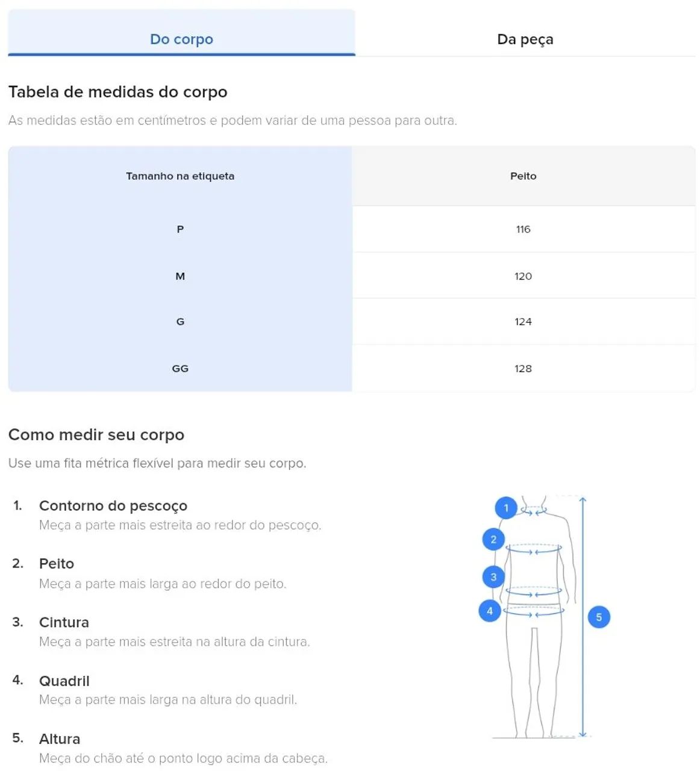The width and height of the screenshot is (700, 771).
Task: Click the 124 chest measurement cell
Action: (523, 322)
